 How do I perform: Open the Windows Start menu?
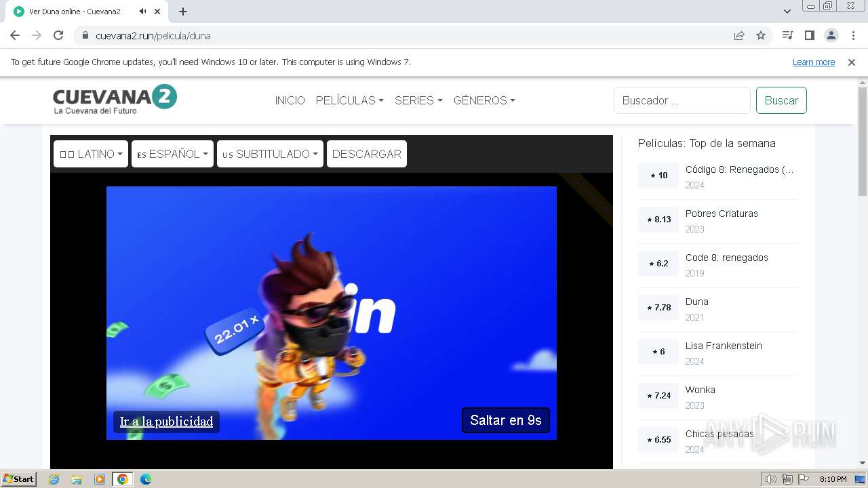tap(18, 479)
